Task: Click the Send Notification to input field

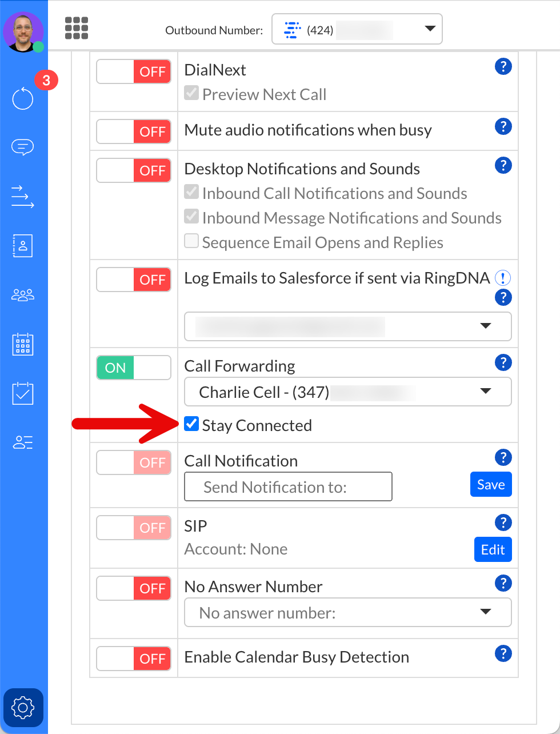Action: click(288, 487)
